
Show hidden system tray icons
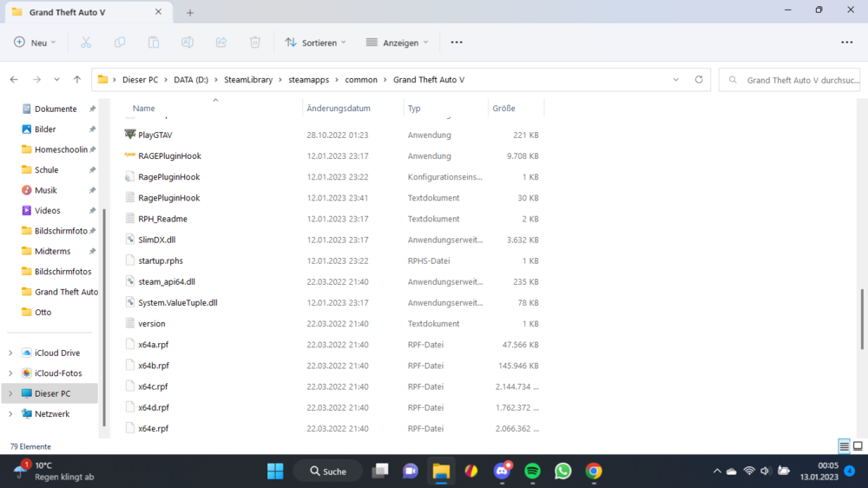pyautogui.click(x=717, y=472)
